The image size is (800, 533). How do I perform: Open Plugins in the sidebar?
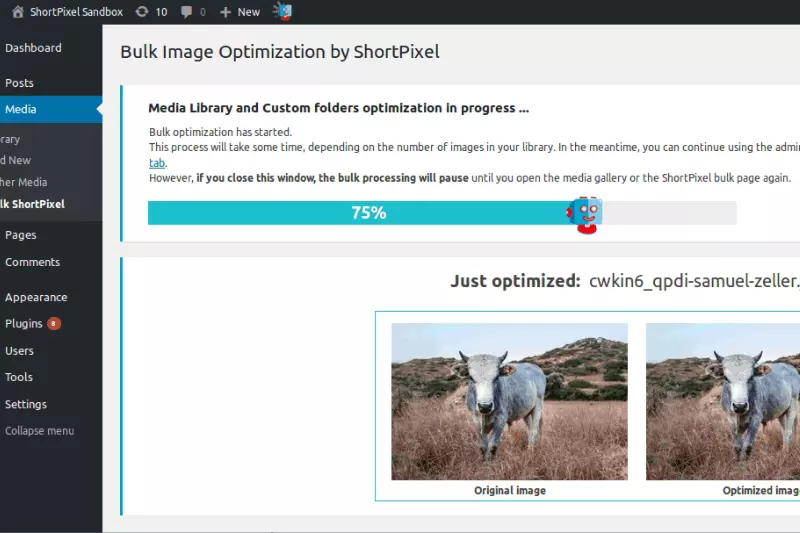coord(23,324)
